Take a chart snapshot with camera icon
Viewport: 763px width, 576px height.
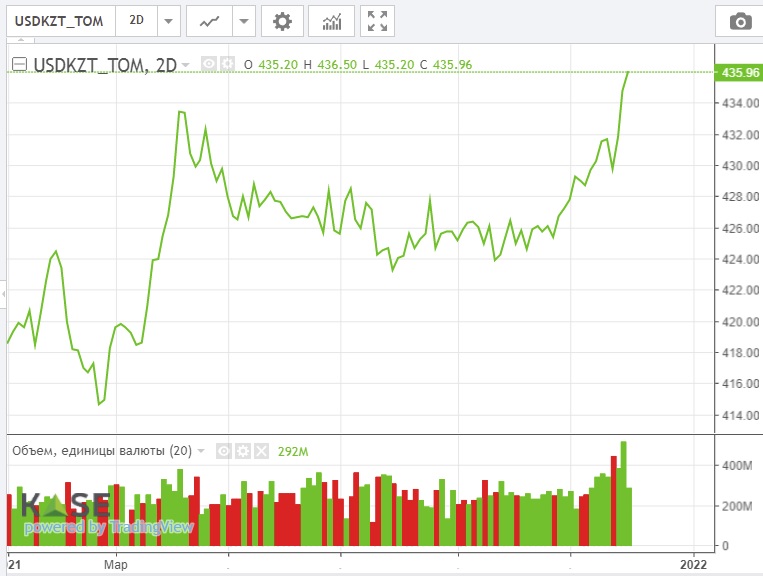(740, 21)
